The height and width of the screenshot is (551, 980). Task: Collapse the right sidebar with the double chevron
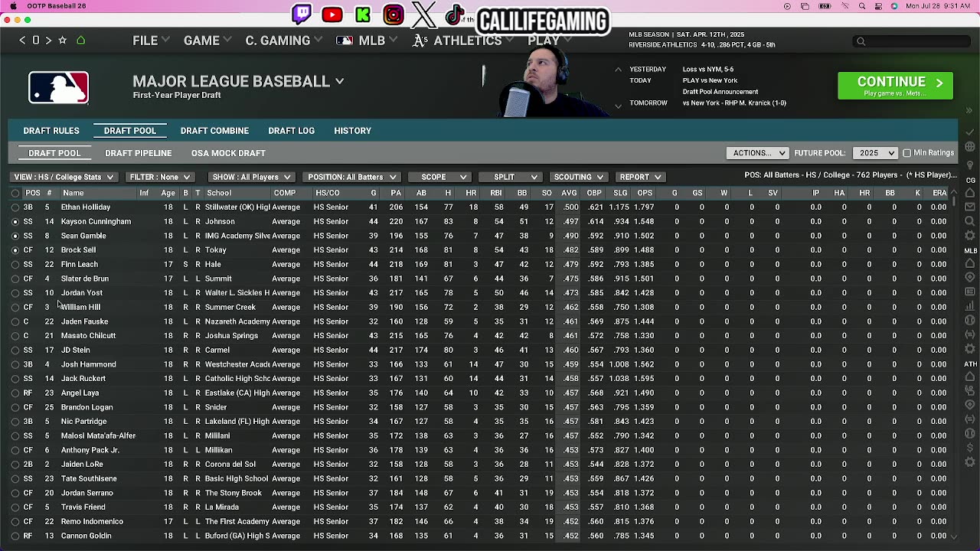[969, 111]
